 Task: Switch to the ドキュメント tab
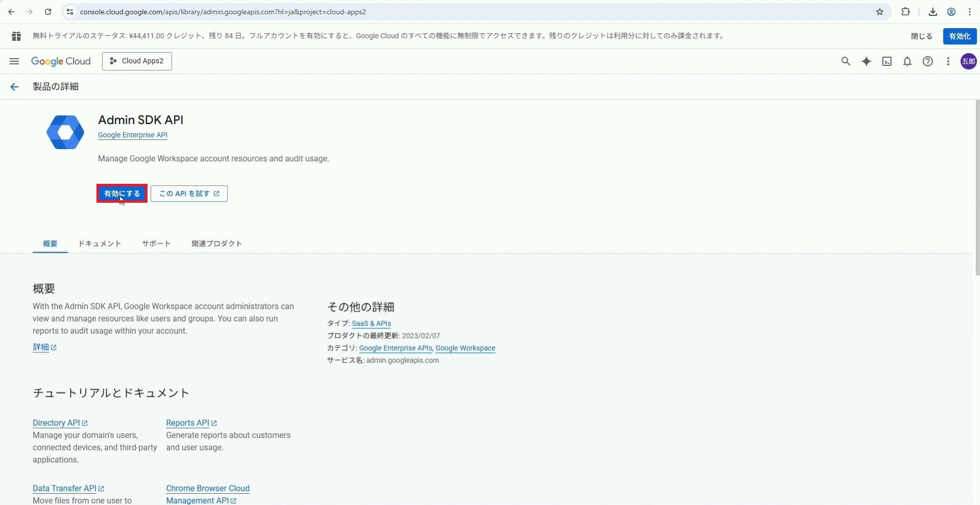pyautogui.click(x=100, y=244)
